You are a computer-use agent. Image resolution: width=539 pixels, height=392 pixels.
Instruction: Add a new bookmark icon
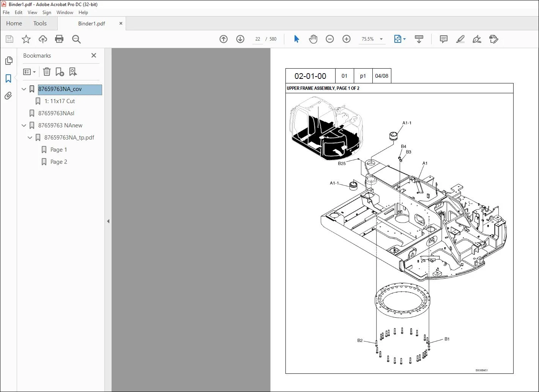point(60,72)
